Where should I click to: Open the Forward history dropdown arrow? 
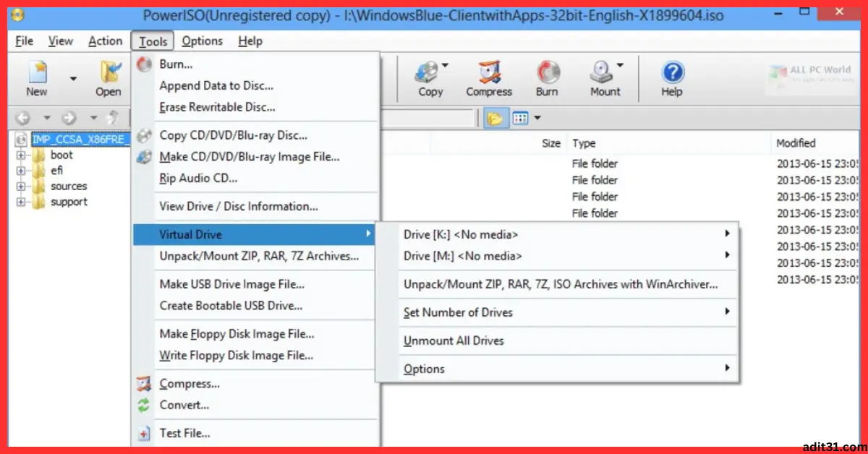click(93, 118)
